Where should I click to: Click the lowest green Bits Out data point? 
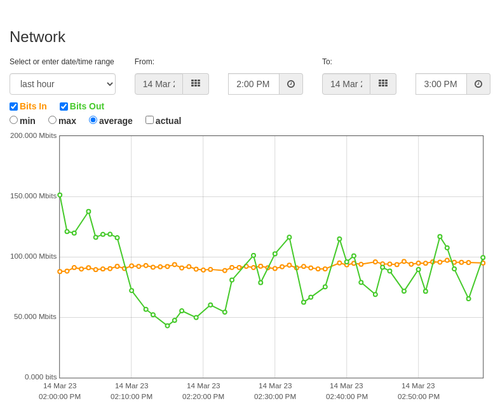[x=167, y=326]
